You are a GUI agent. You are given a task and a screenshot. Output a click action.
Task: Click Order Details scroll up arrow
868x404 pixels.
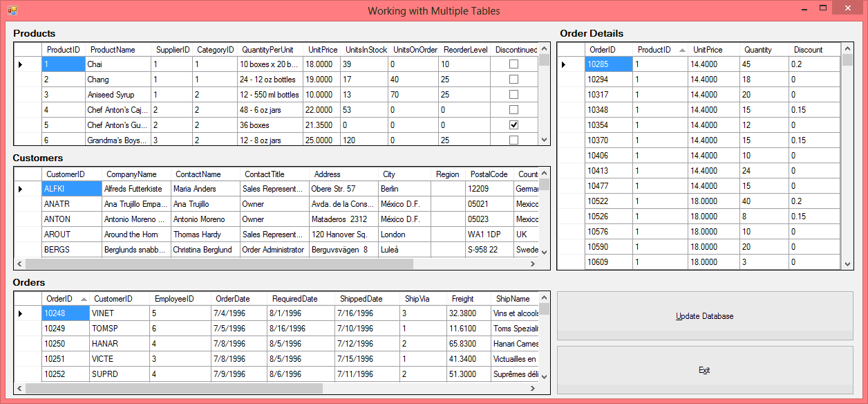[x=848, y=48]
